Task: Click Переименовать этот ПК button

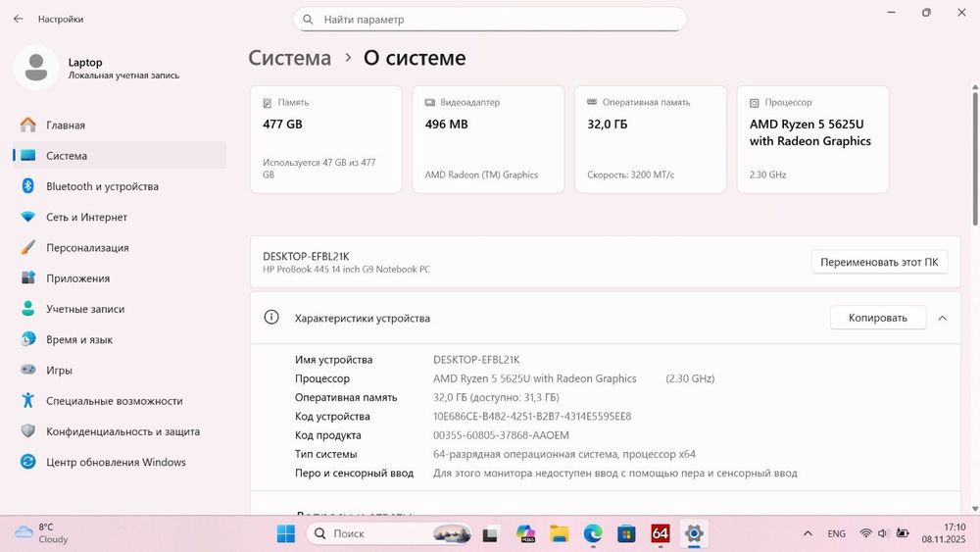Action: pyautogui.click(x=879, y=262)
